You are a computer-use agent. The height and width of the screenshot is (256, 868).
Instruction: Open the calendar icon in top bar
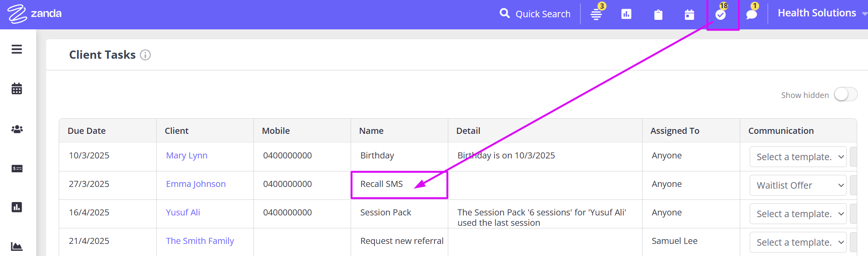pyautogui.click(x=689, y=15)
